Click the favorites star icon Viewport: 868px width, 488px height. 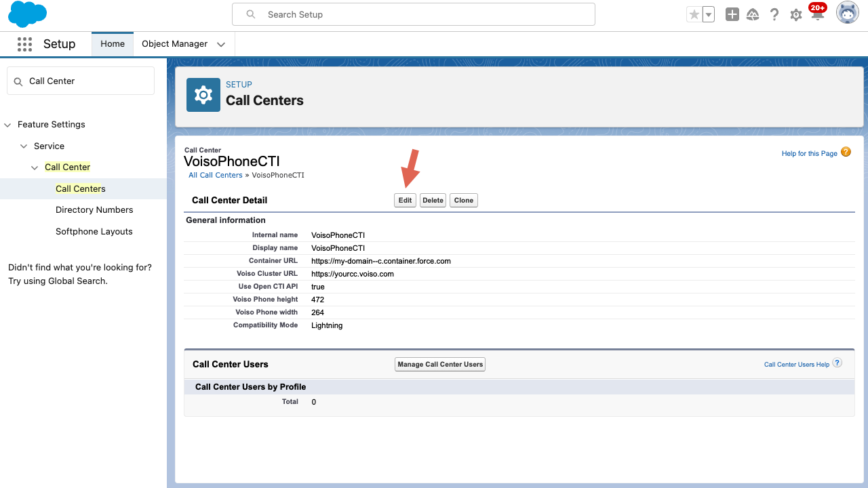[694, 14]
